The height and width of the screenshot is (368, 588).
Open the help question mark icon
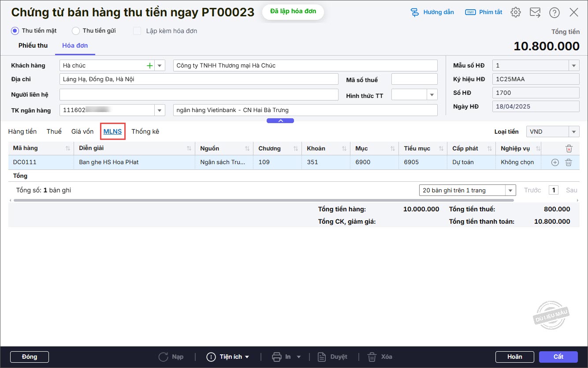tap(555, 12)
